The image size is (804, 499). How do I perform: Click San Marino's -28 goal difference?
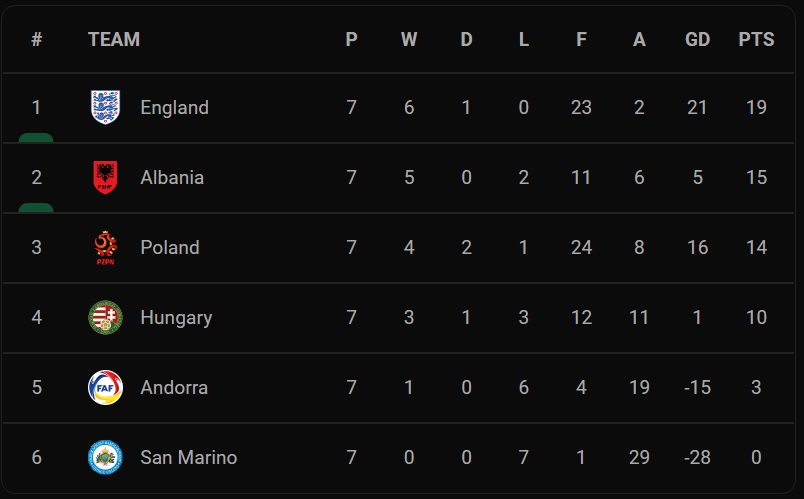pyautogui.click(x=697, y=457)
